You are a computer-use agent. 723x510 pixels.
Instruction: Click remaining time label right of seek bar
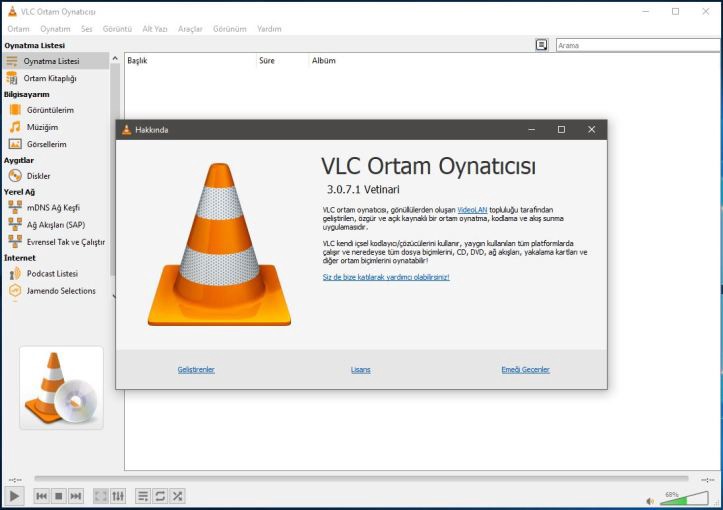coord(707,480)
